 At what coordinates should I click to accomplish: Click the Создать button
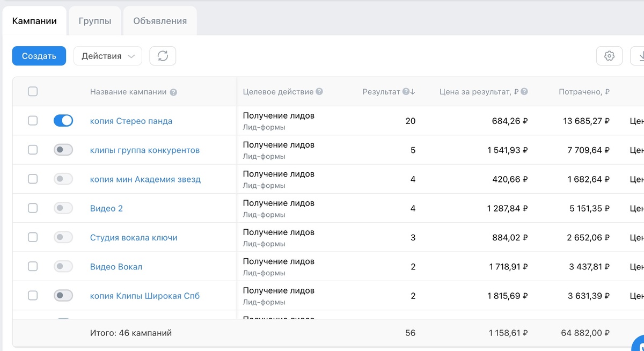(x=39, y=56)
